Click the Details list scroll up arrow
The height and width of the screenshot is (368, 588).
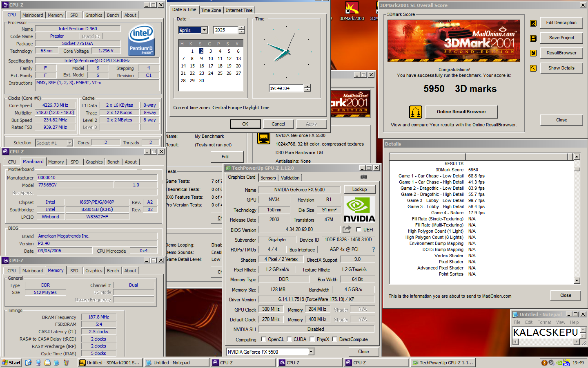click(x=577, y=157)
